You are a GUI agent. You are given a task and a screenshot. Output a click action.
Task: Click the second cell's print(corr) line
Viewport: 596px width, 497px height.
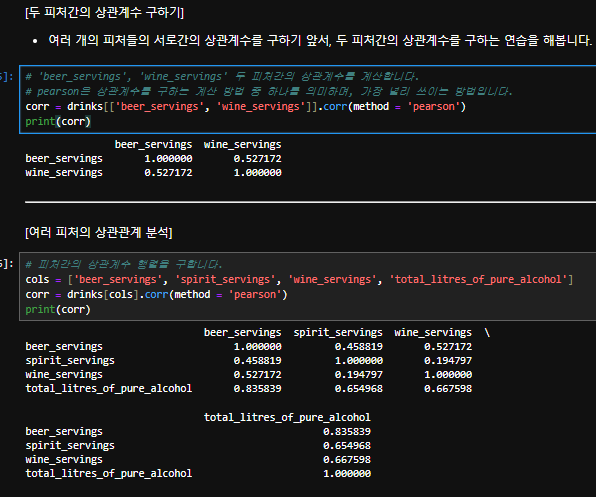[x=58, y=310]
